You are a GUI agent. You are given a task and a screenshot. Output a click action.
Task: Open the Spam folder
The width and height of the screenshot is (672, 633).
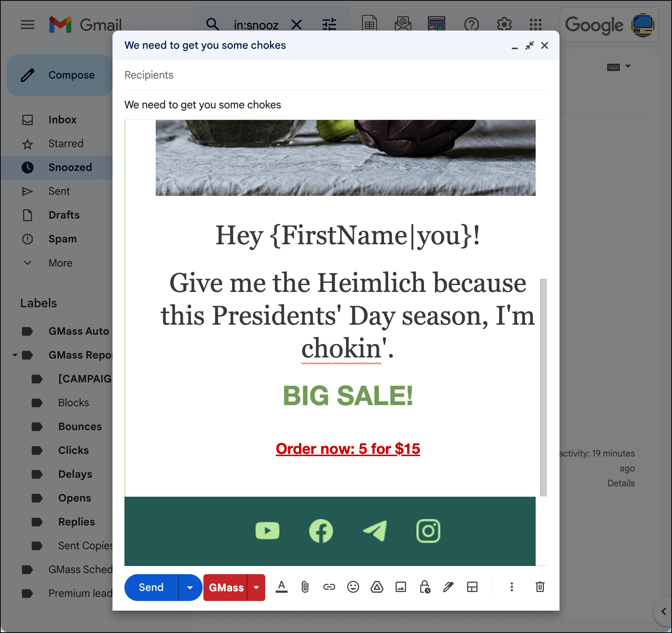point(62,239)
